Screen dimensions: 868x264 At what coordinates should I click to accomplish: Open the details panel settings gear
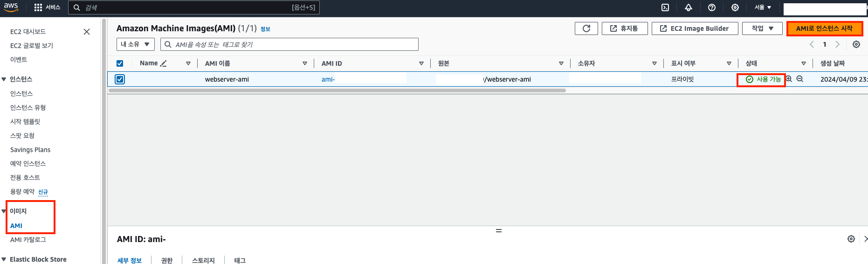click(x=851, y=239)
